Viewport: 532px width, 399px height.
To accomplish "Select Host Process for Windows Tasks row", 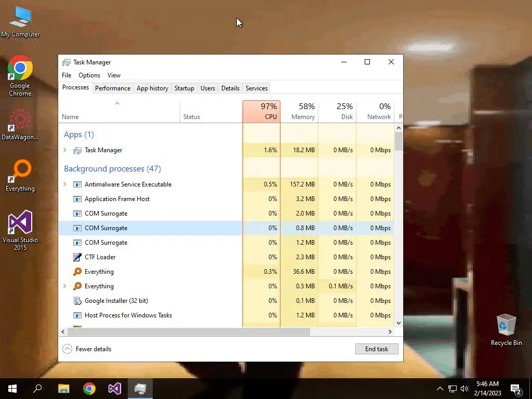I will pos(227,315).
